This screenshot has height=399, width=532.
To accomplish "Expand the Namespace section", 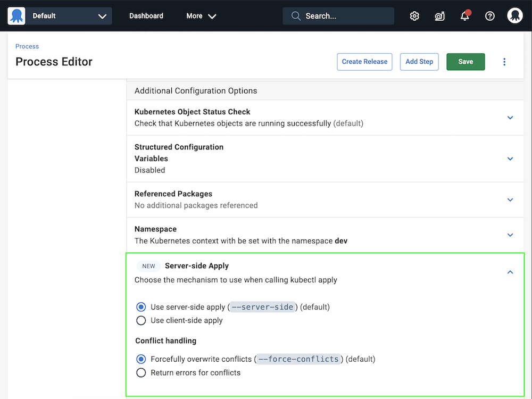I will pos(510,235).
